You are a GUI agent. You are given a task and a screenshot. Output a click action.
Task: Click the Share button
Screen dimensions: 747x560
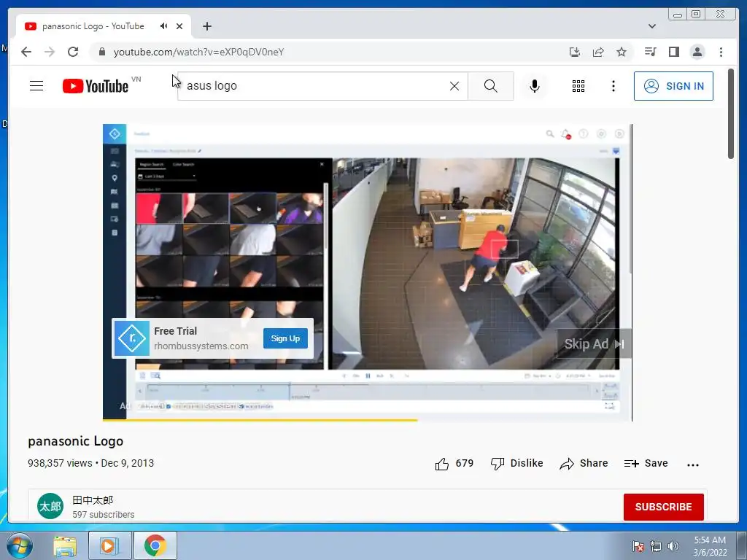pos(584,463)
